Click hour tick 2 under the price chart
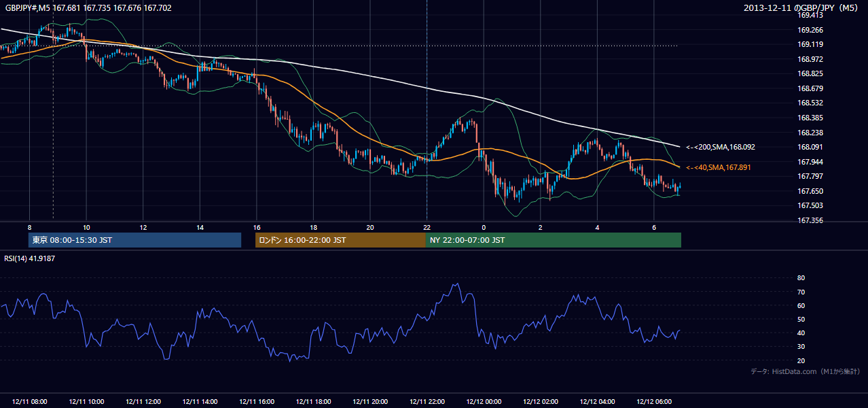The width and height of the screenshot is (868, 408). coord(541,227)
